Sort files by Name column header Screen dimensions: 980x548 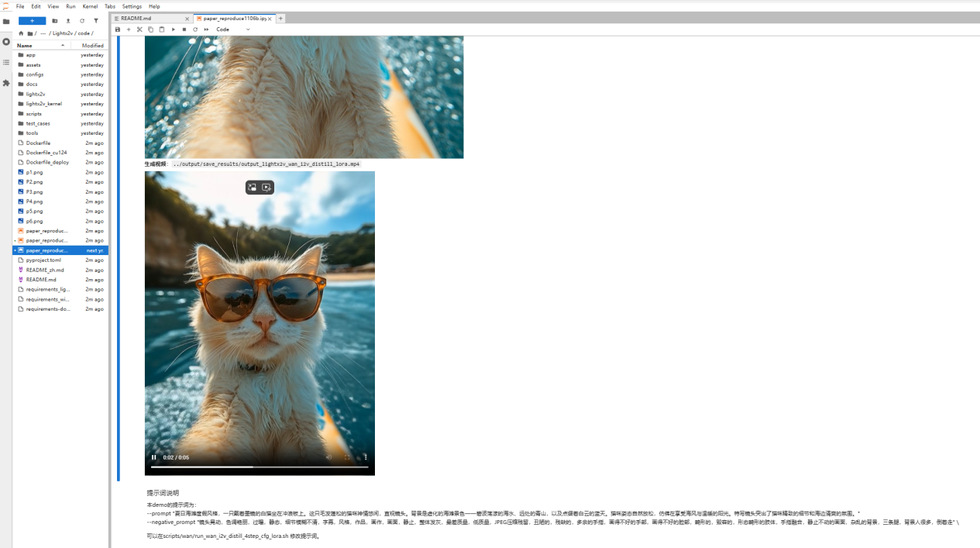(42, 45)
